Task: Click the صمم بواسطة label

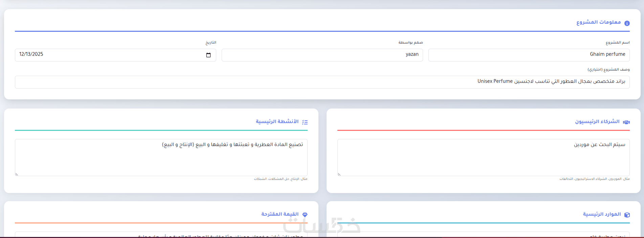Action: [410, 43]
